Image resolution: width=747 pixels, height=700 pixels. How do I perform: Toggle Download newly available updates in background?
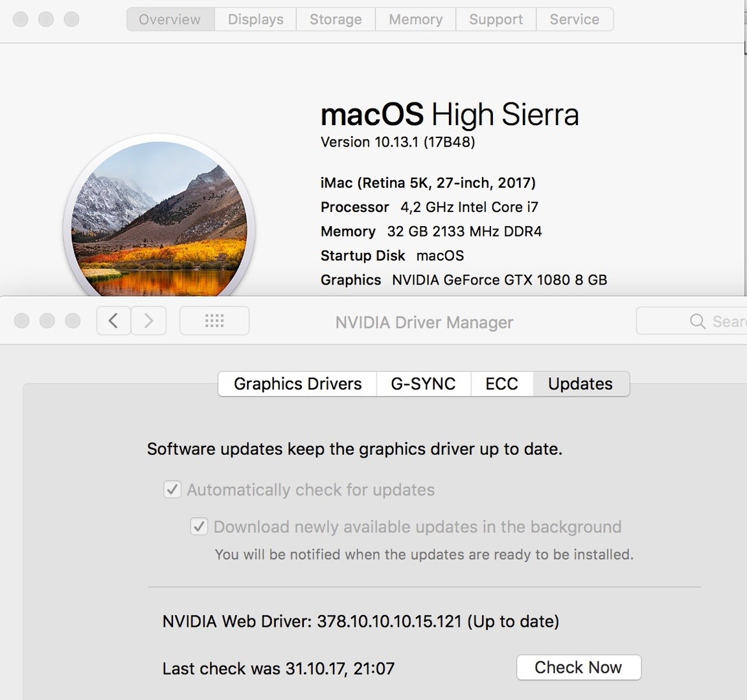[x=199, y=526]
